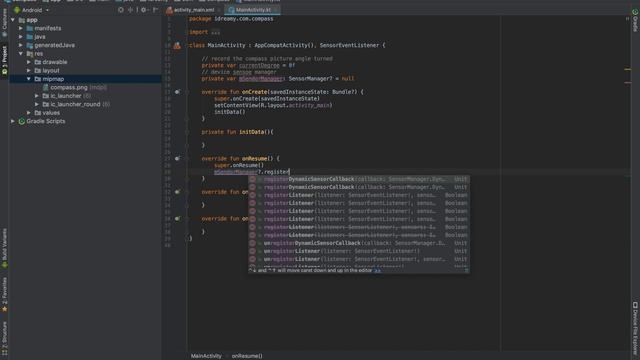Select the ic_launcher_round entry label

click(x=76, y=104)
